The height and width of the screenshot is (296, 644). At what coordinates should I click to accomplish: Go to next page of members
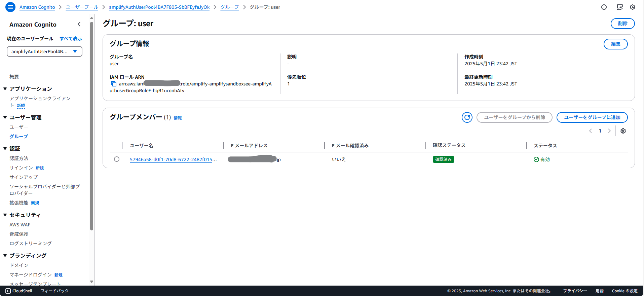[609, 131]
